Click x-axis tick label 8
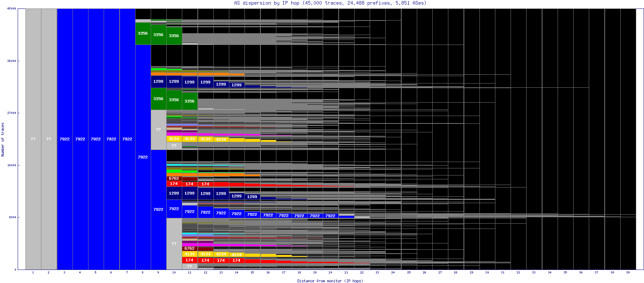Viewport: 644px width, 283px height. tap(143, 272)
